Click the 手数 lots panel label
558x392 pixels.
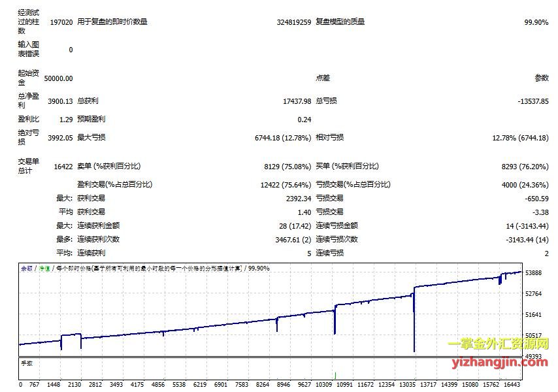27,361
